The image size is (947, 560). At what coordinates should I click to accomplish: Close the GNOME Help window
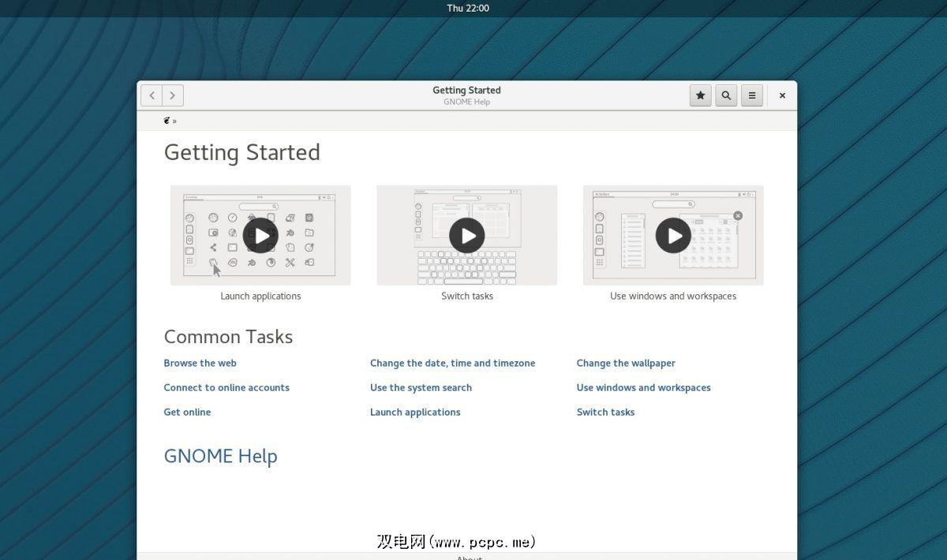[x=782, y=95]
